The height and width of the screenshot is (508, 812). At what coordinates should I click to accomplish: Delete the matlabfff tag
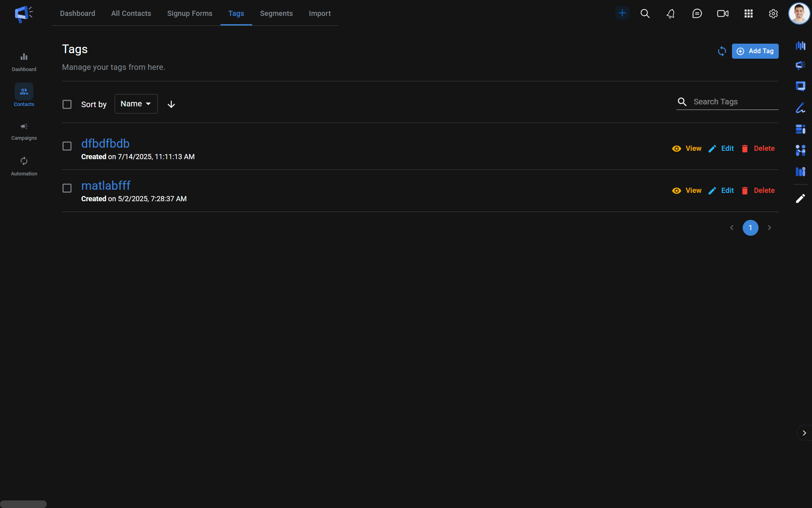(758, 190)
